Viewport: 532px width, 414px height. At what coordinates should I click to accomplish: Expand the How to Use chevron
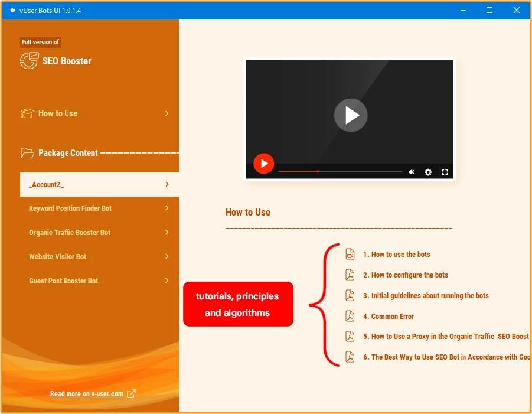coord(167,113)
